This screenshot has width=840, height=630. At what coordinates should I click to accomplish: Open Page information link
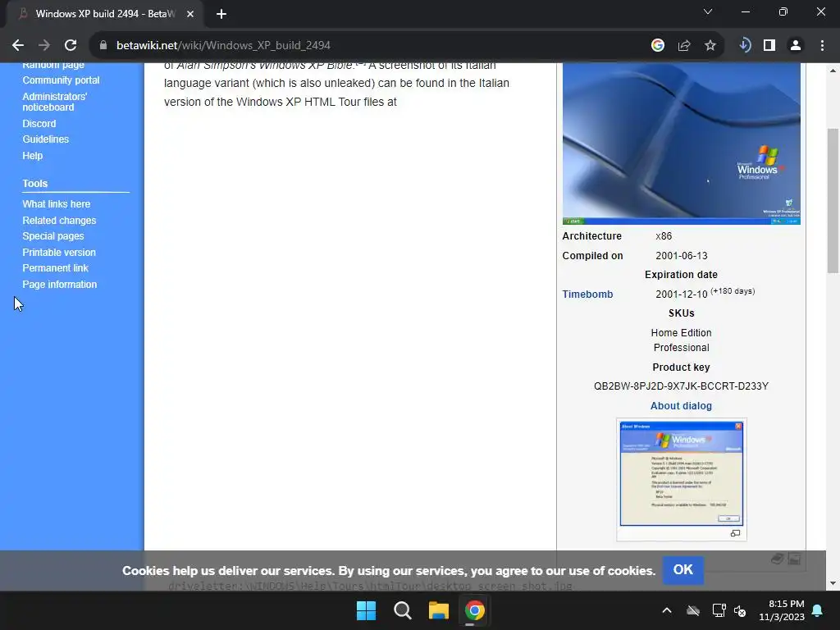[59, 285]
